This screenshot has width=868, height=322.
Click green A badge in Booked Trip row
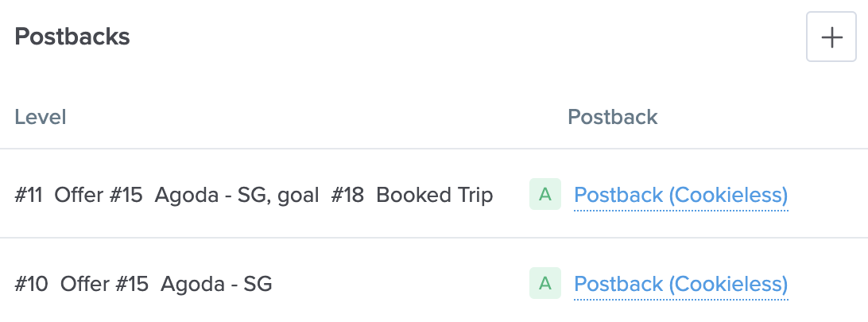[545, 194]
